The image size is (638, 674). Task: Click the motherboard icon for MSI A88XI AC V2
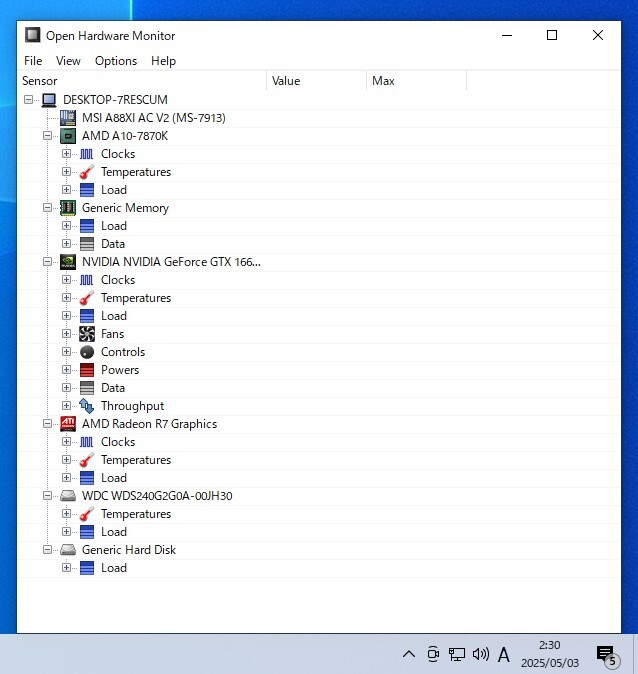(68, 118)
